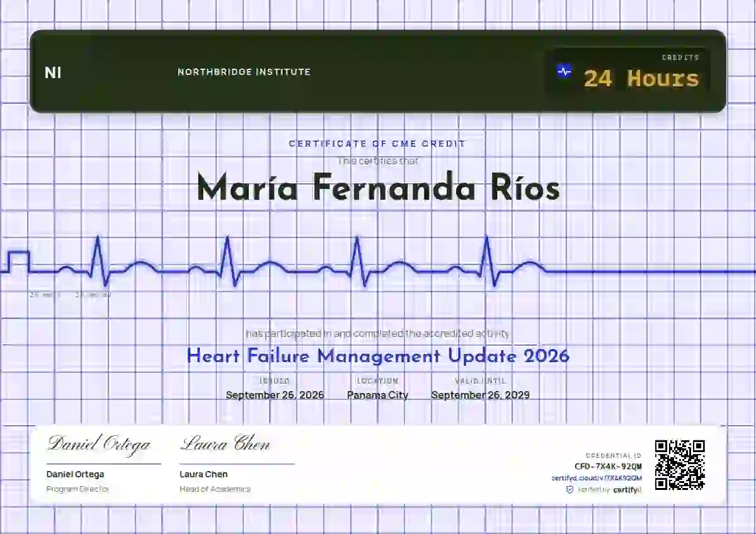Click the printed name Daniel Ortega
756x534 pixels.
[x=75, y=474]
